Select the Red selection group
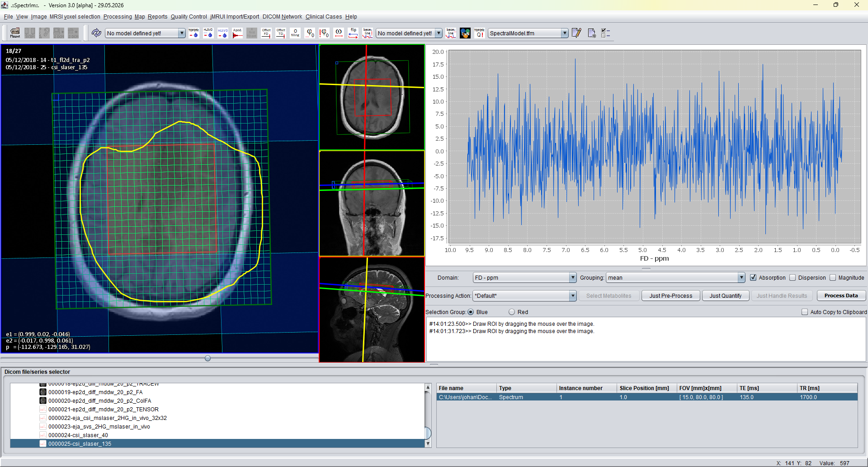 coord(512,312)
